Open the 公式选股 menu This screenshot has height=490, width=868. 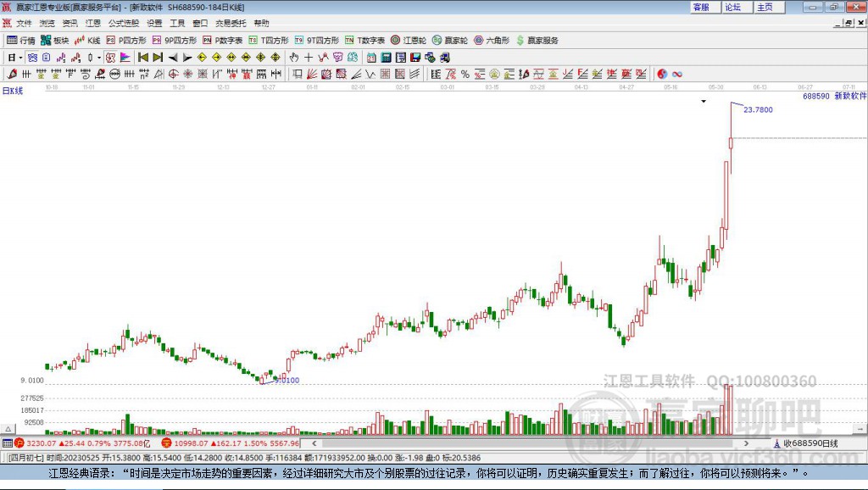(x=124, y=23)
